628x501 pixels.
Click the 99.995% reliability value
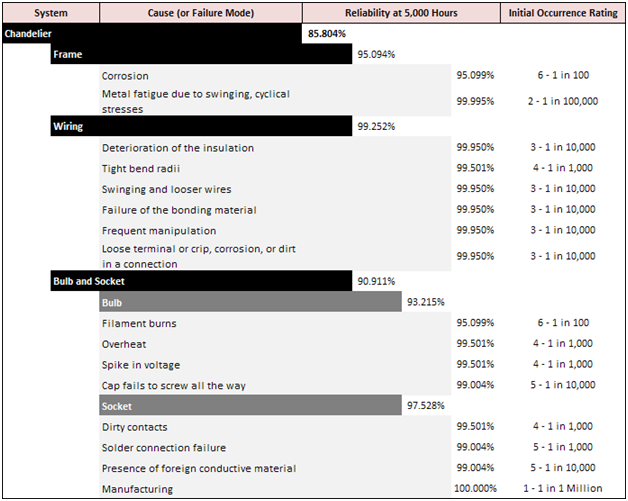[475, 101]
